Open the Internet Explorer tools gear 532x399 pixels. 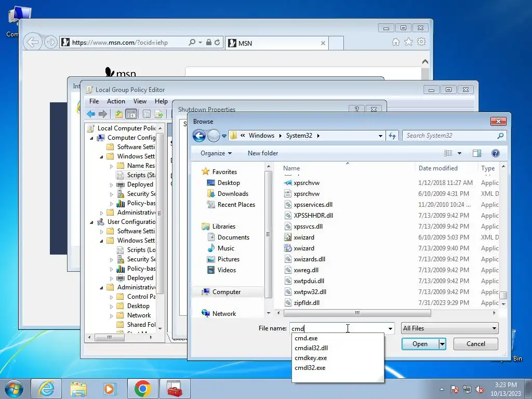(421, 42)
